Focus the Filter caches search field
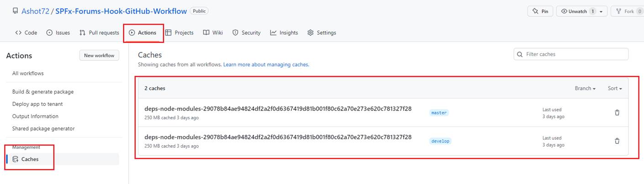The height and width of the screenshot is (184, 644). pyautogui.click(x=571, y=54)
